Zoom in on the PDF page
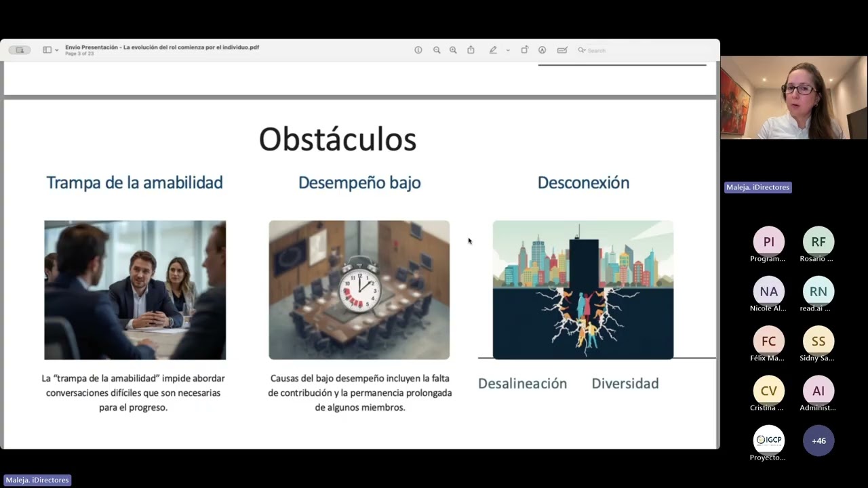 (453, 50)
